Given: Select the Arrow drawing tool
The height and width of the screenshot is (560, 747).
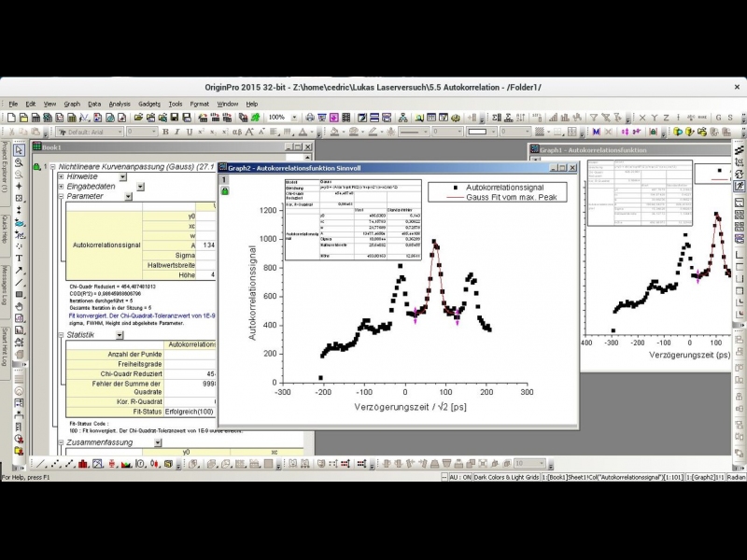Looking at the screenshot, I should coord(19,271).
